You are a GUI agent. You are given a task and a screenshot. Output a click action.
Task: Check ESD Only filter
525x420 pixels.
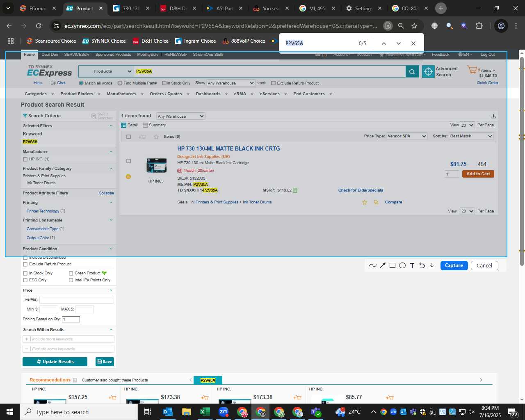coord(25,280)
